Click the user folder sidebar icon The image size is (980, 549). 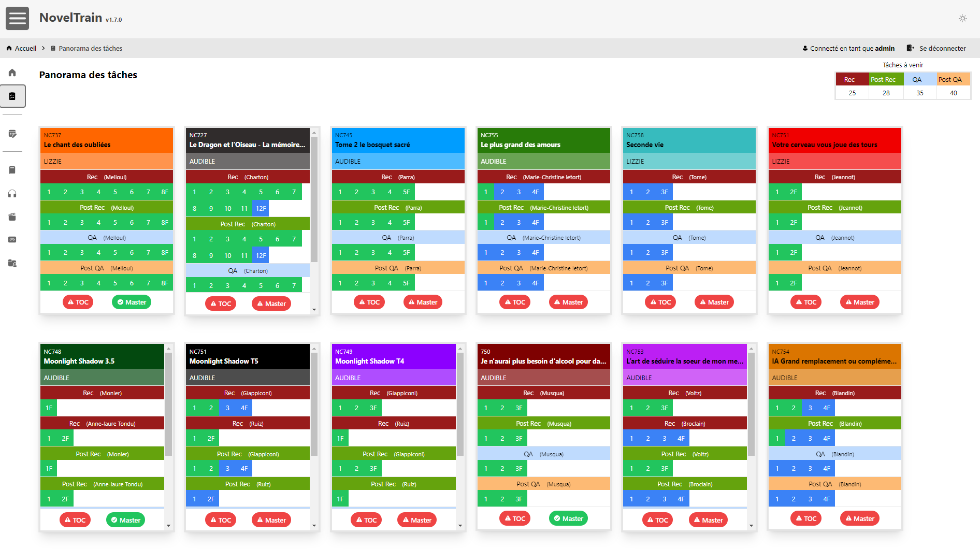pos(12,263)
